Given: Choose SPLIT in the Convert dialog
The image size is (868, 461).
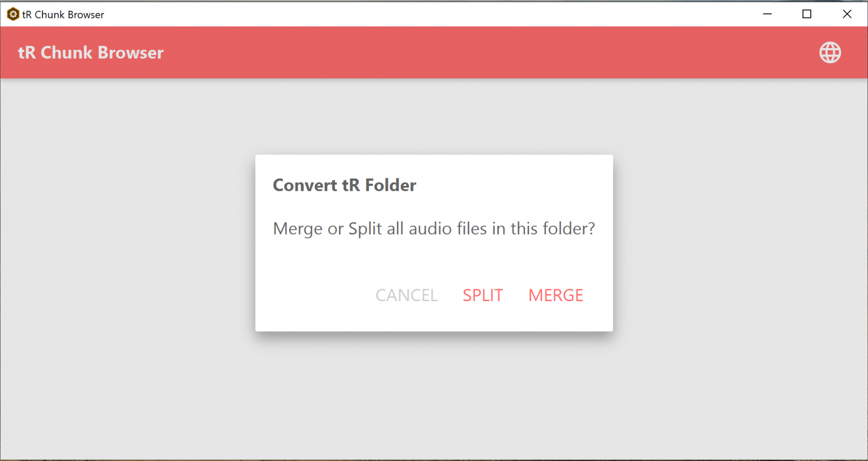Looking at the screenshot, I should tap(483, 295).
